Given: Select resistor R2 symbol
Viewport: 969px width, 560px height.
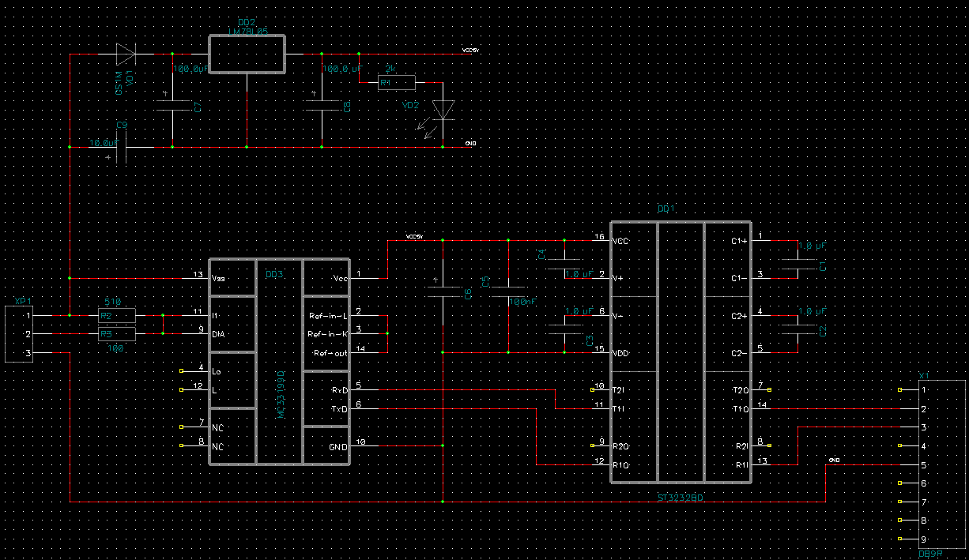Looking at the screenshot, I should tap(117, 315).
